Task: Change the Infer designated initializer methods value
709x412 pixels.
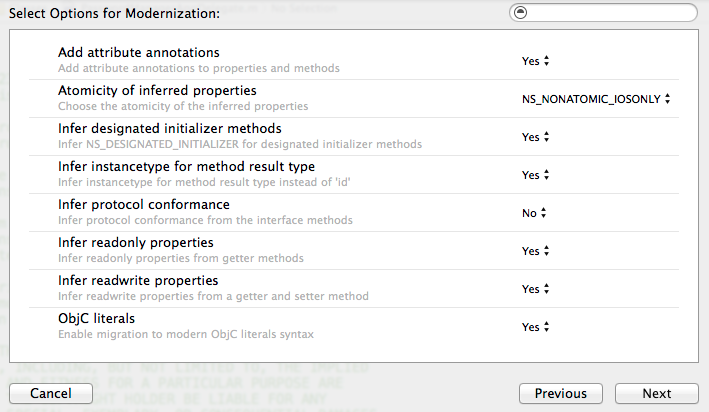Action: click(536, 137)
